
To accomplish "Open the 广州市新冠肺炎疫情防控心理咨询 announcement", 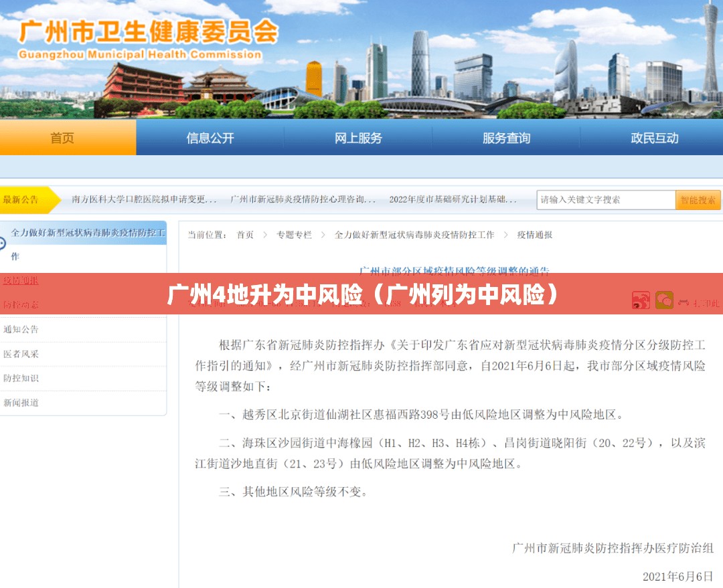I will coord(303,199).
